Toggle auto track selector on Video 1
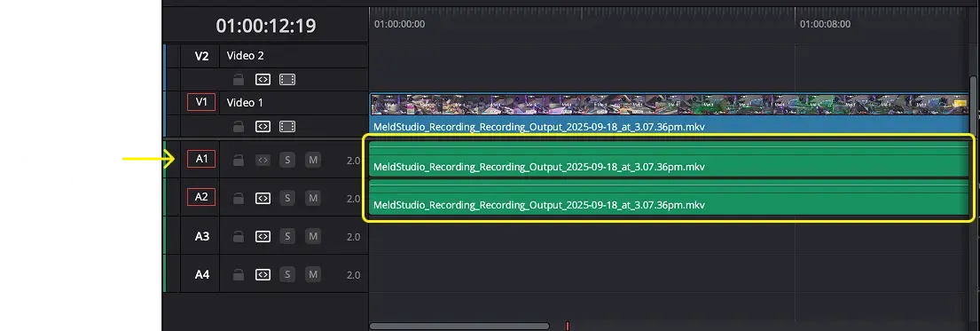The height and width of the screenshot is (331, 980). [263, 126]
